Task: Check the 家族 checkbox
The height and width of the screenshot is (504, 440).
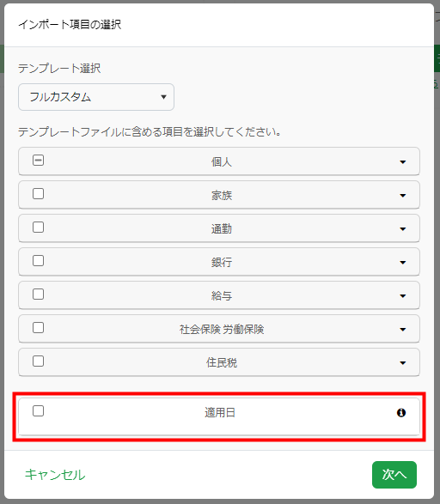Action: (39, 193)
